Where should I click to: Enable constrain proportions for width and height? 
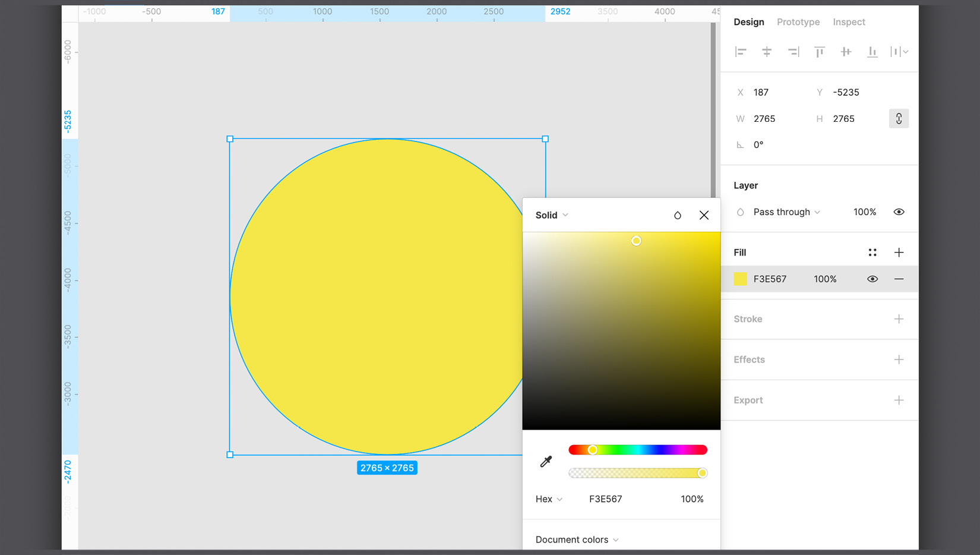(x=899, y=118)
